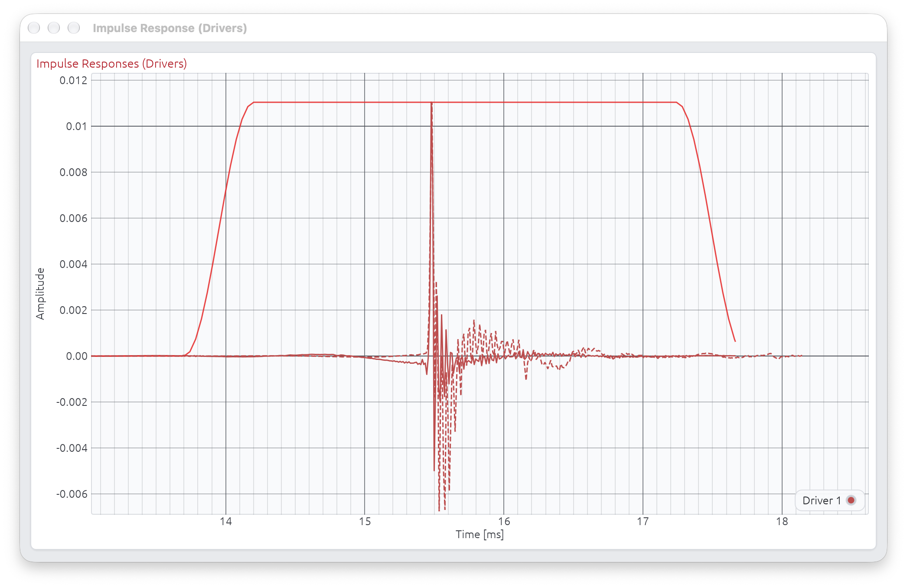This screenshot has height=588, width=907.
Task: Click the Time [ms] axis label
Action: click(x=480, y=534)
